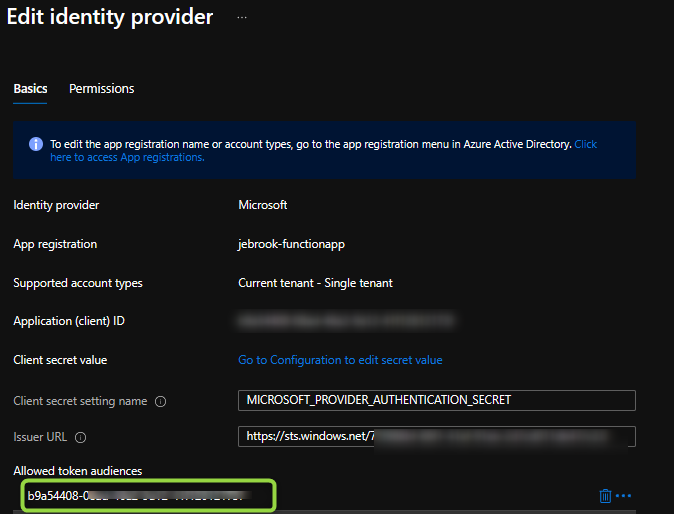Click the info icon beside Issuer URL
674x514 pixels.
(x=81, y=437)
